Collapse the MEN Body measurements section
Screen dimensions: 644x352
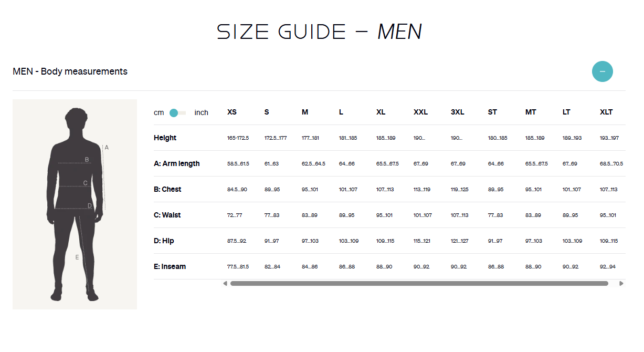[x=602, y=71]
